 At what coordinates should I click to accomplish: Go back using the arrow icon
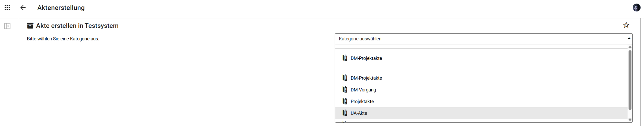[23, 8]
